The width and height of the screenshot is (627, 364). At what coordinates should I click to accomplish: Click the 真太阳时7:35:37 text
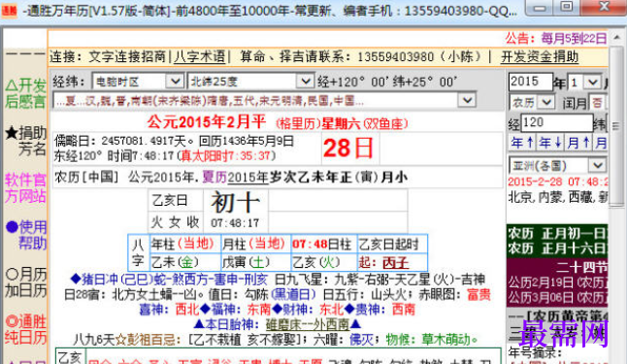tap(225, 155)
